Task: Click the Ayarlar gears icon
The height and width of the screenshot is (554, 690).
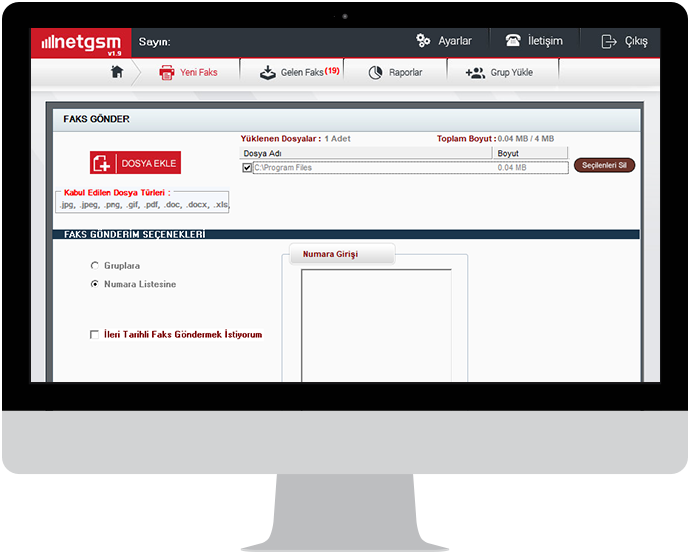Action: pos(423,41)
